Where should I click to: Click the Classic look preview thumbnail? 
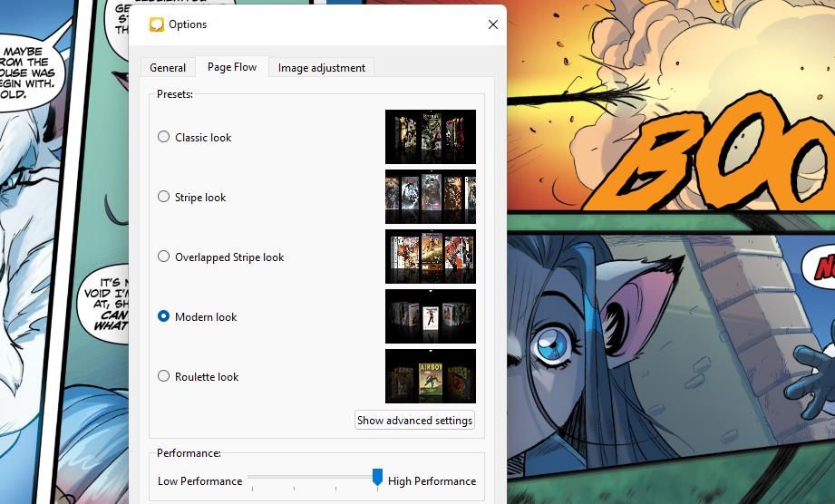click(431, 137)
